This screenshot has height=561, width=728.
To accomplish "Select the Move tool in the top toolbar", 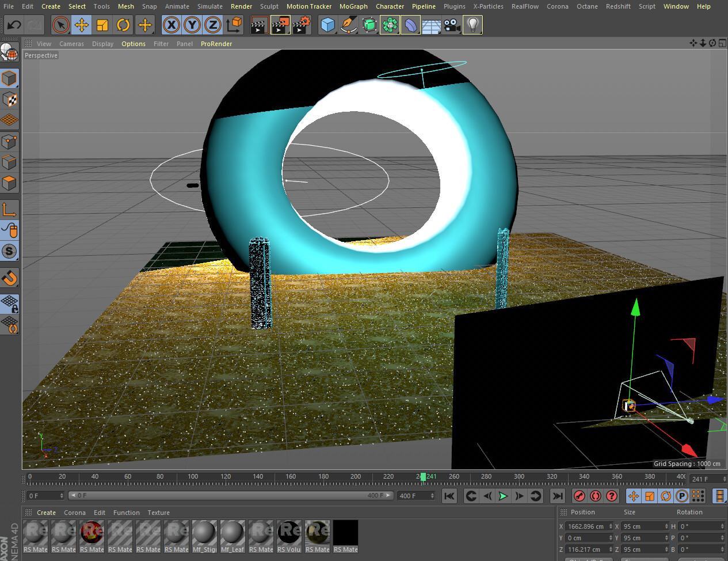I will pyautogui.click(x=82, y=25).
